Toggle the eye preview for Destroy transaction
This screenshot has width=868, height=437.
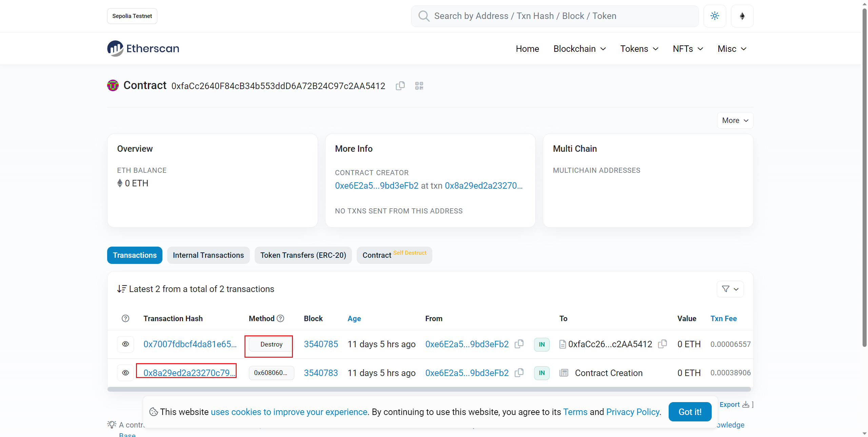point(125,344)
